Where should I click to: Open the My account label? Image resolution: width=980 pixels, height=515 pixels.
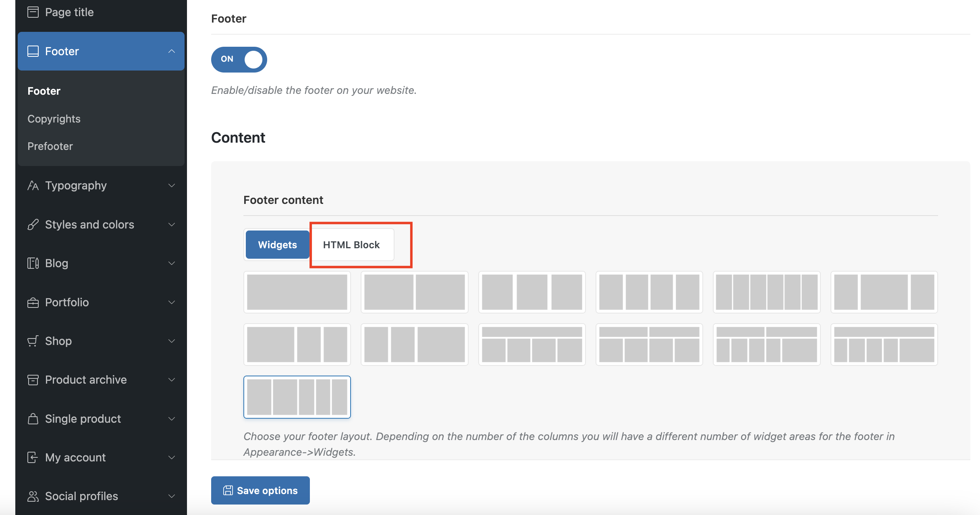click(75, 457)
